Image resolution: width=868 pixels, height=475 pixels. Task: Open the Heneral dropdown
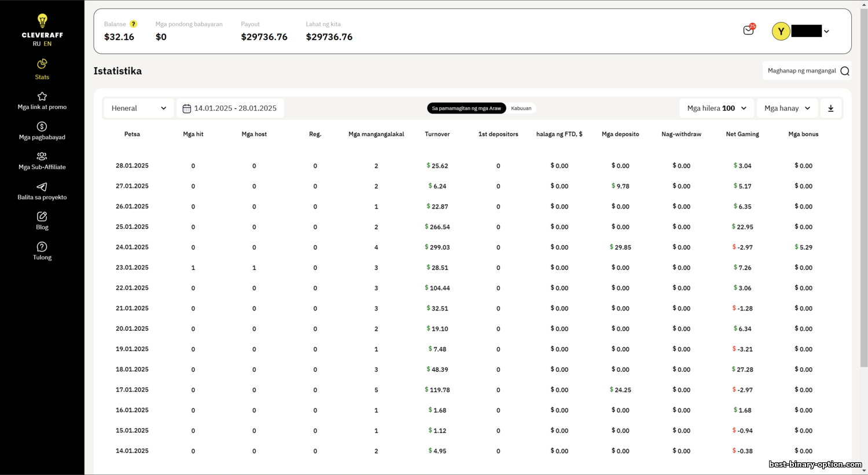click(139, 108)
